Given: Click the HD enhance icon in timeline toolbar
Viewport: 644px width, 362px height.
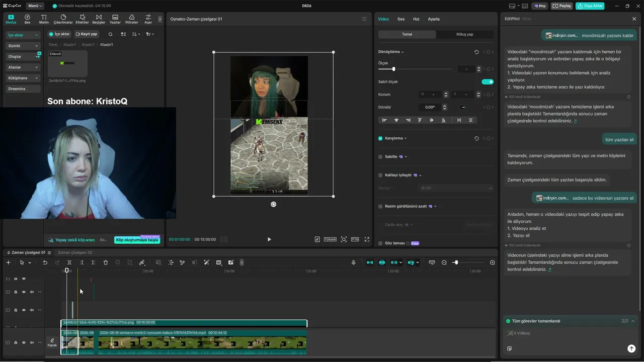Looking at the screenshot, I should pyautogui.click(x=218, y=262).
